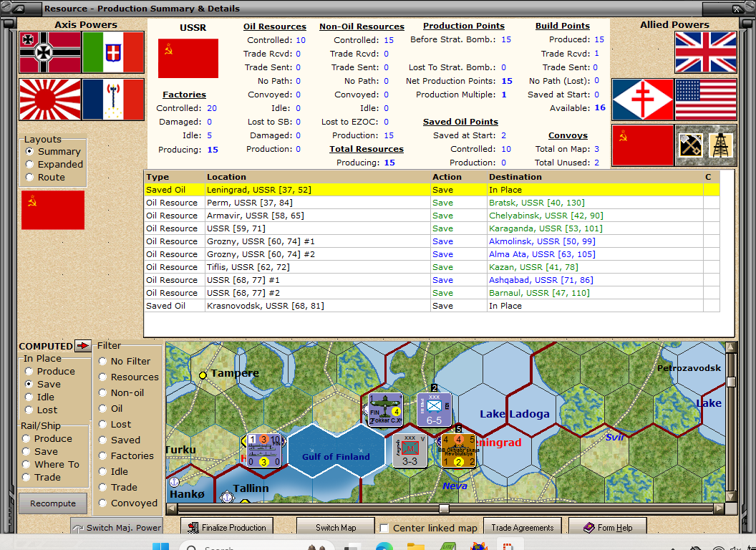Choose Produce under In Place
756x550 pixels.
point(29,372)
